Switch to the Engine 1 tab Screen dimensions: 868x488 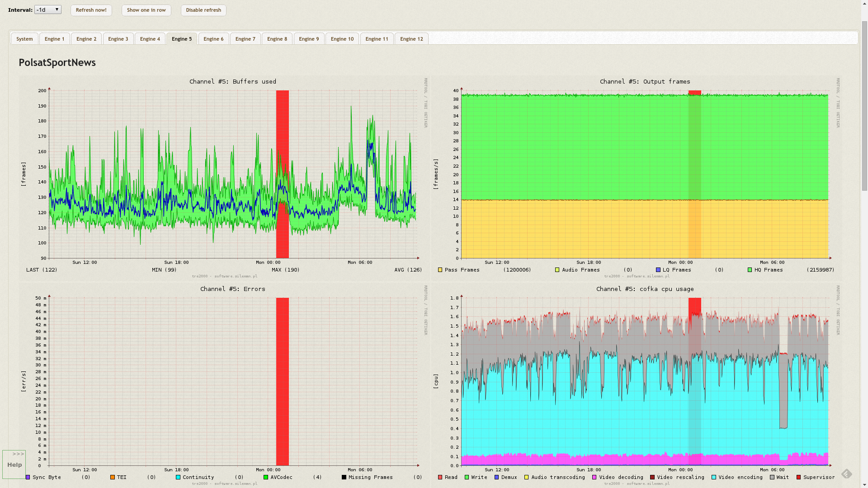[x=54, y=39]
